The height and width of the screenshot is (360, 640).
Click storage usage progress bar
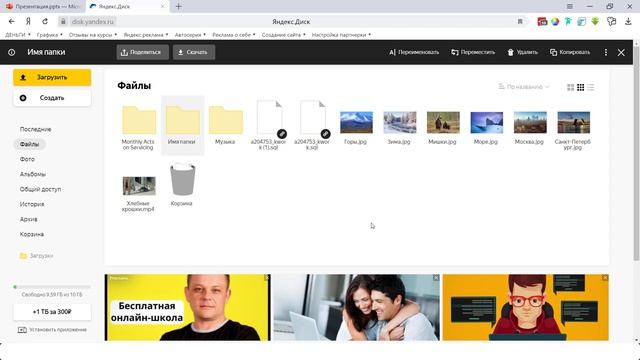[x=52, y=287]
